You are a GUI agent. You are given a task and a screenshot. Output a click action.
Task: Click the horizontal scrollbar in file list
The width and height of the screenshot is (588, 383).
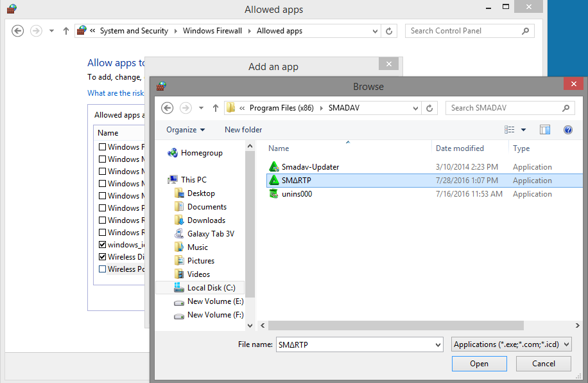coord(395,326)
